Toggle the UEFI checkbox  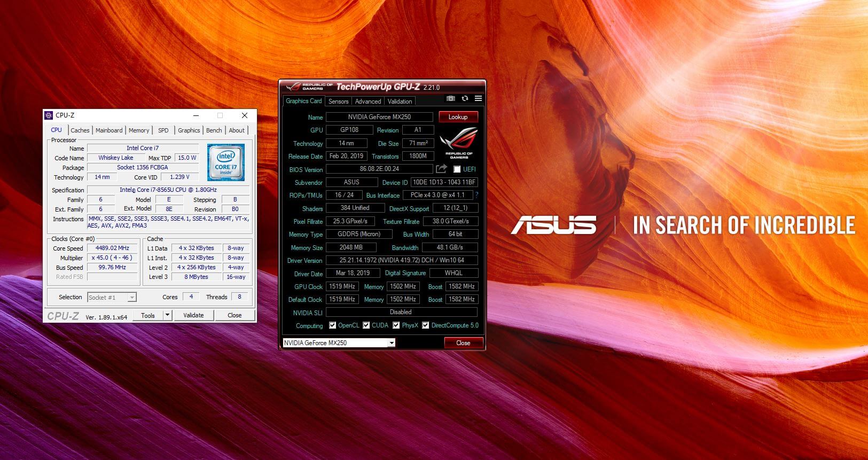click(x=457, y=169)
